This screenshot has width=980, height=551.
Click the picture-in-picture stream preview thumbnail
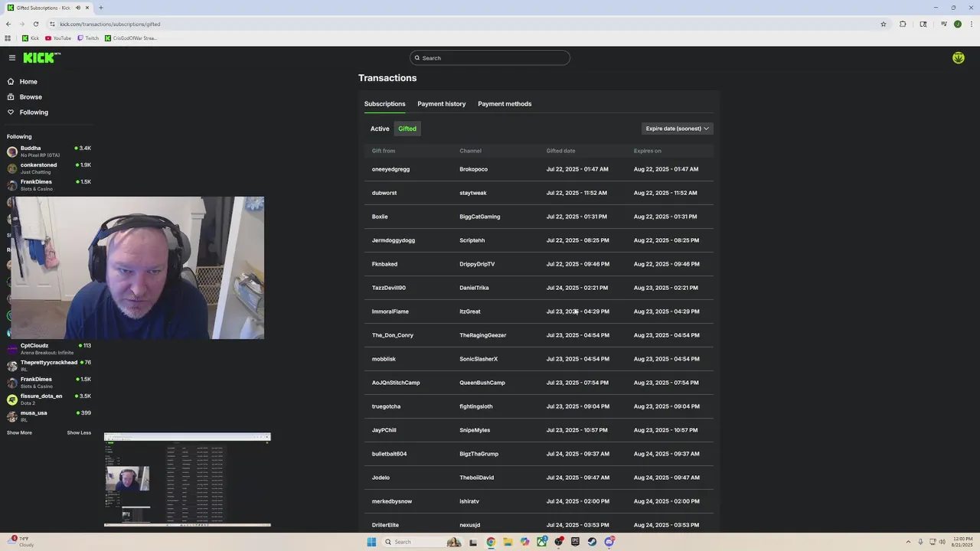pos(188,480)
